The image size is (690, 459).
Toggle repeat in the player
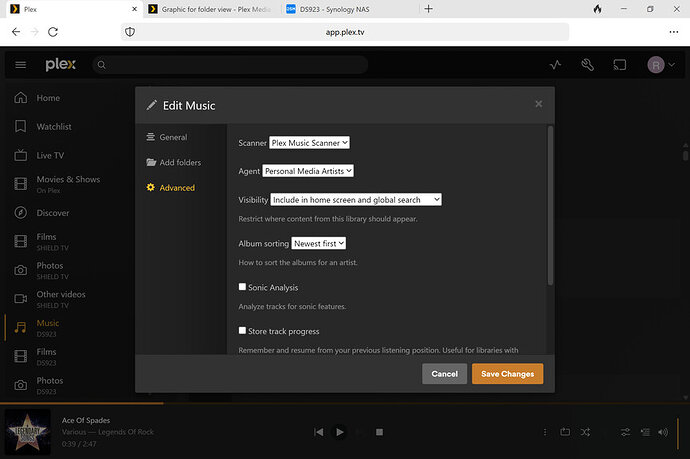click(x=565, y=432)
